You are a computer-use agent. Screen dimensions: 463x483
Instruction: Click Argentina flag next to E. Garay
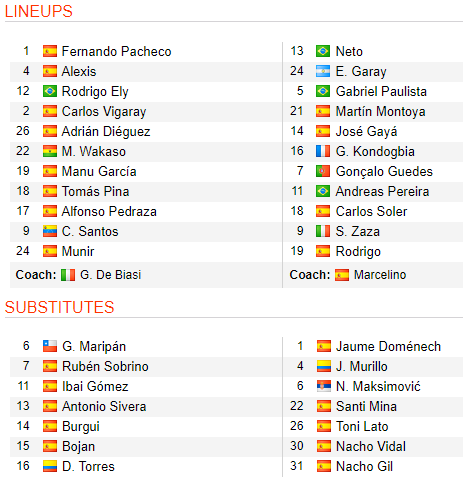[323, 71]
